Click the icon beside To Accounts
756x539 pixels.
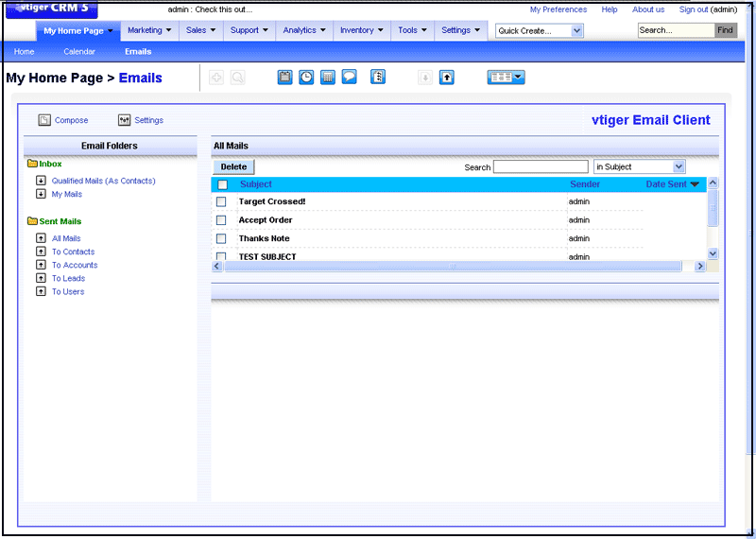pyautogui.click(x=42, y=265)
